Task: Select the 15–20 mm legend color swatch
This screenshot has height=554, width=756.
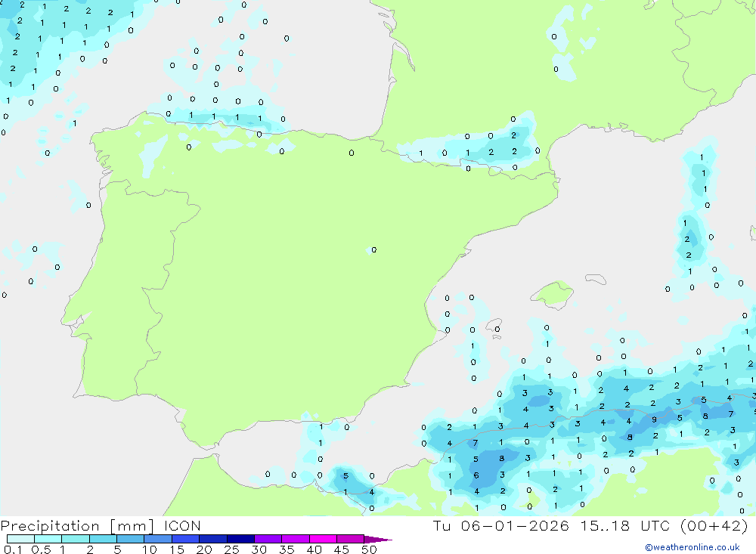Action: 185,539
